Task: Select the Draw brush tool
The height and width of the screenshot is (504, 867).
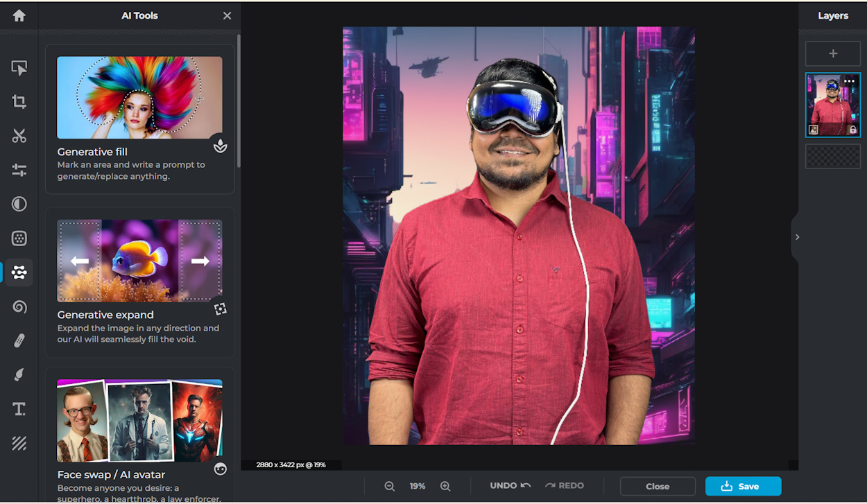Action: pos(19,374)
